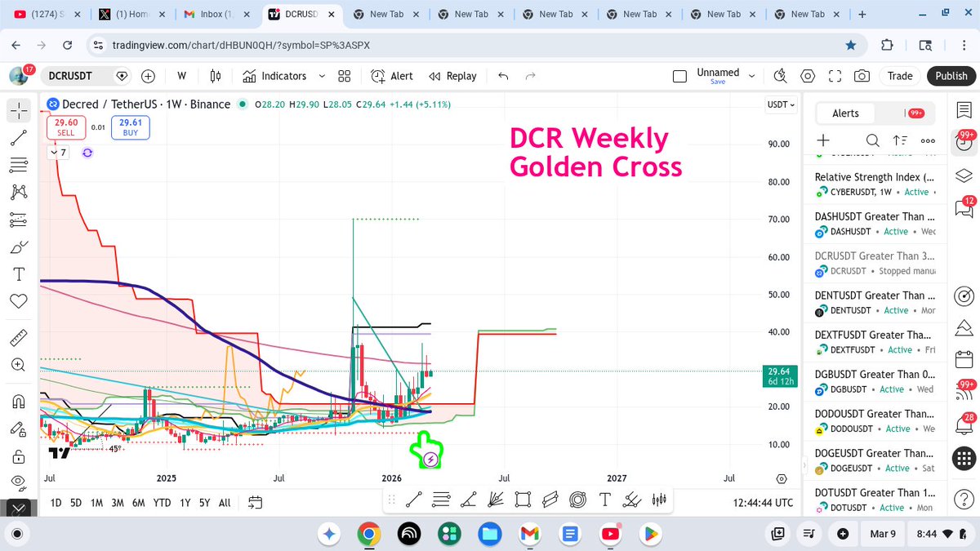Collapse the indicator legend showing 7

pyautogui.click(x=59, y=153)
